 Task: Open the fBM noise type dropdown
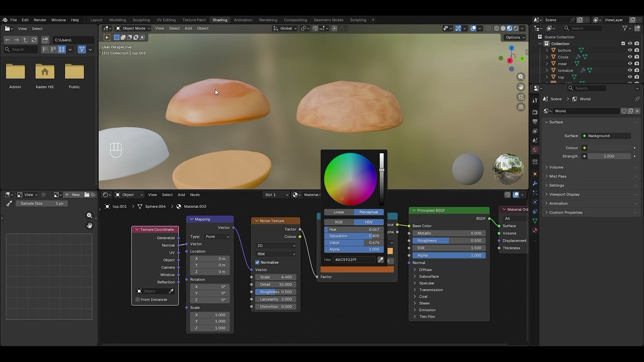(276, 254)
